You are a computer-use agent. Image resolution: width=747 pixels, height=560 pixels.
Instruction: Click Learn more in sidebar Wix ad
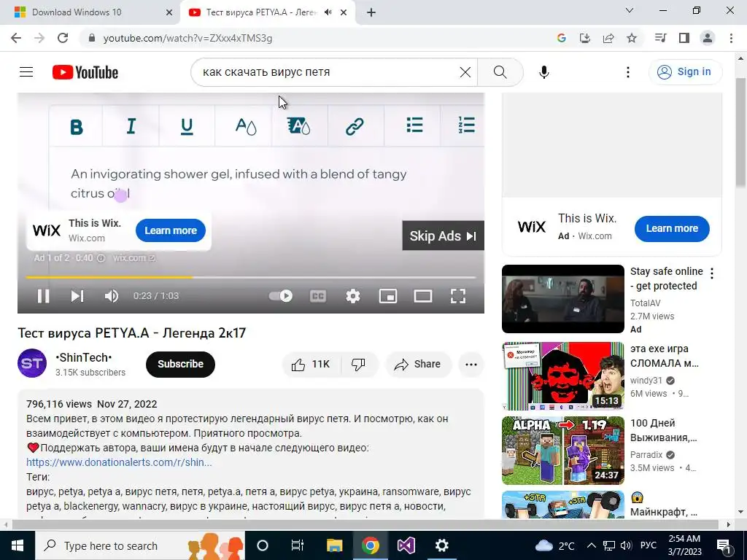pyautogui.click(x=672, y=228)
